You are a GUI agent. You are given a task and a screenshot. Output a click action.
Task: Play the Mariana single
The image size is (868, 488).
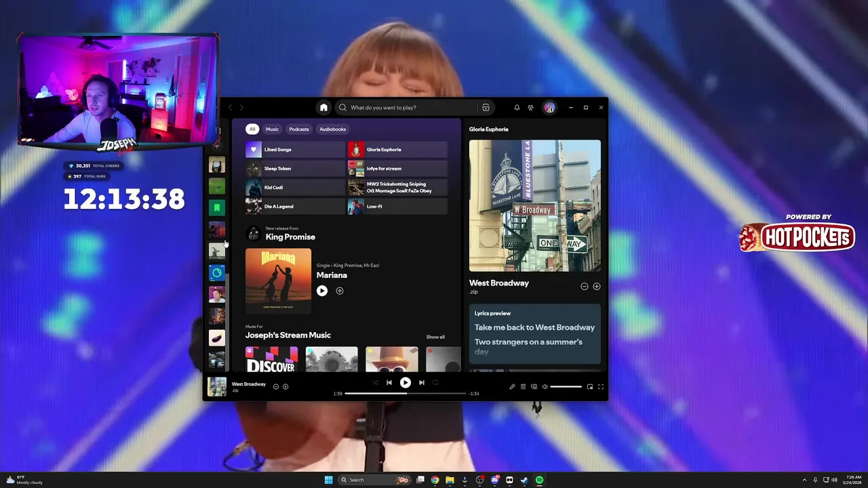[322, 291]
